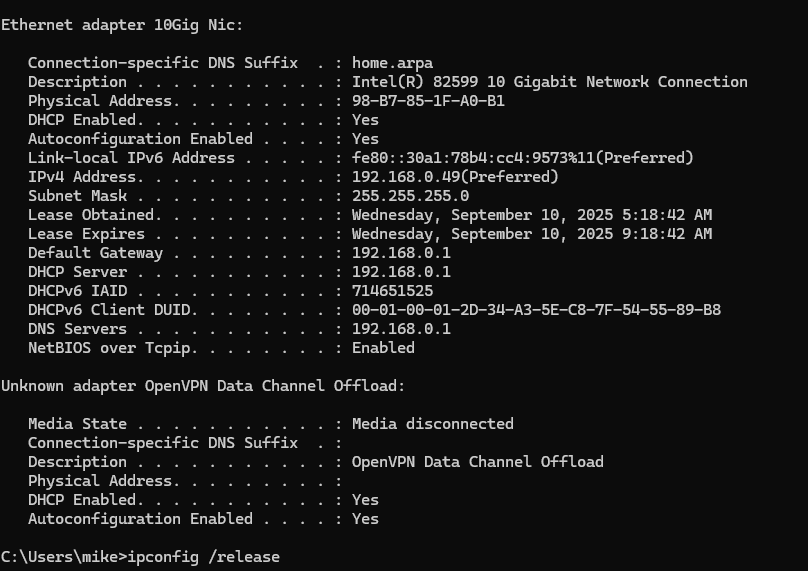Click the DHCPv6 Client DUID value
808x571 pixels.
[536, 310]
